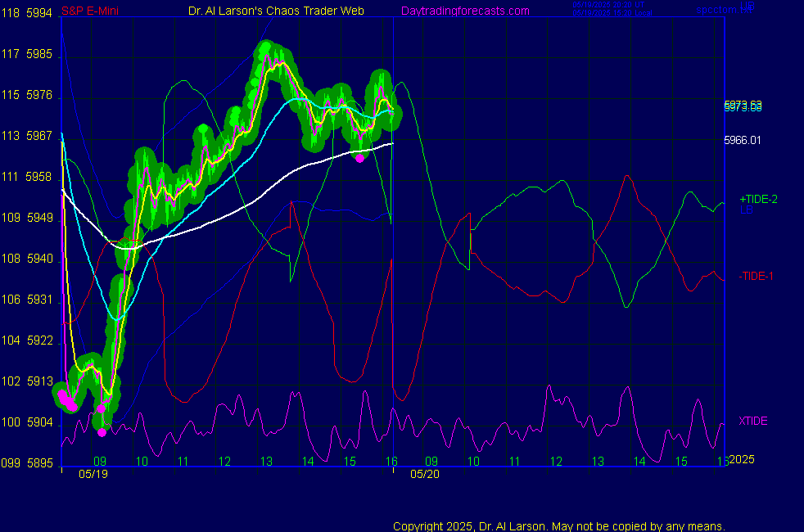Click the 5966.01 white price value
Image resolution: width=804 pixels, height=532 pixels.
coord(743,140)
